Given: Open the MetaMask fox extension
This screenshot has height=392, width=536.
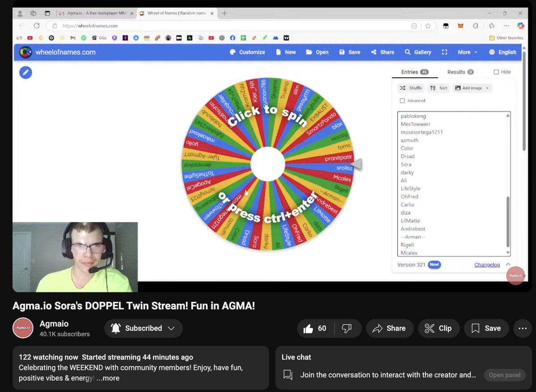Looking at the screenshot, I should [460, 26].
